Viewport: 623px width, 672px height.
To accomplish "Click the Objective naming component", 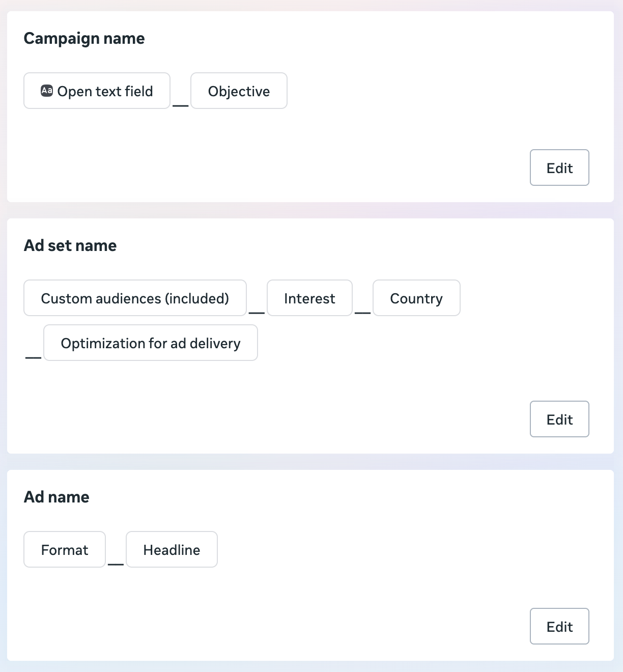I will pos(239,91).
